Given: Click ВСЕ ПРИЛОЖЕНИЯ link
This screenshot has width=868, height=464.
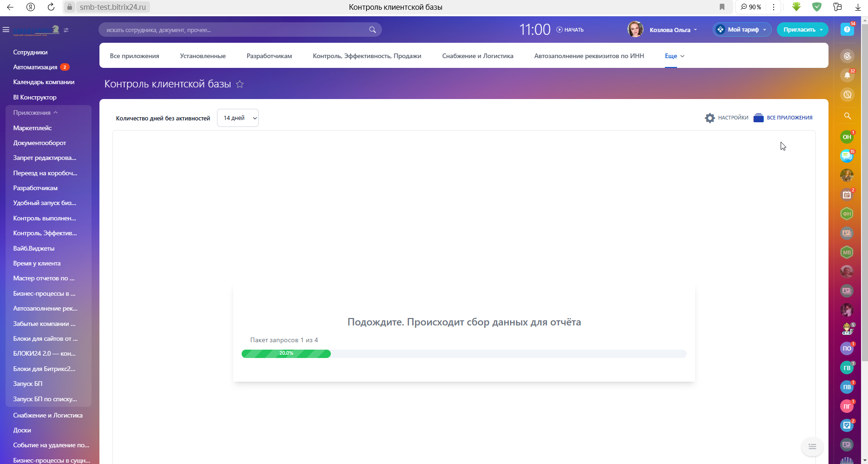Looking at the screenshot, I should (x=783, y=118).
